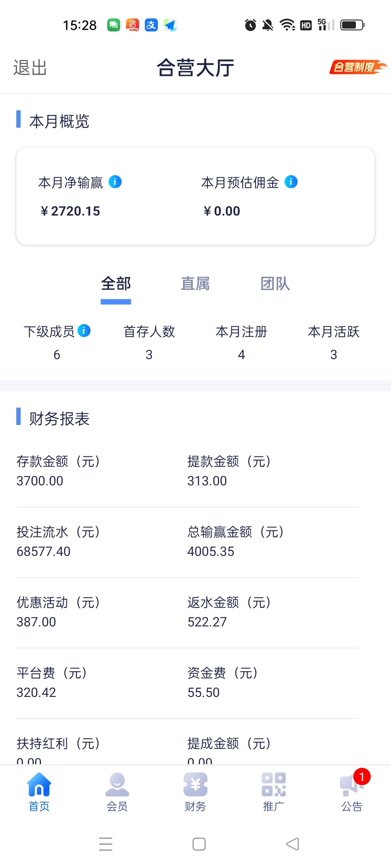The width and height of the screenshot is (391, 868).
Task: Open the 合营制度 badge
Action: coord(357,67)
